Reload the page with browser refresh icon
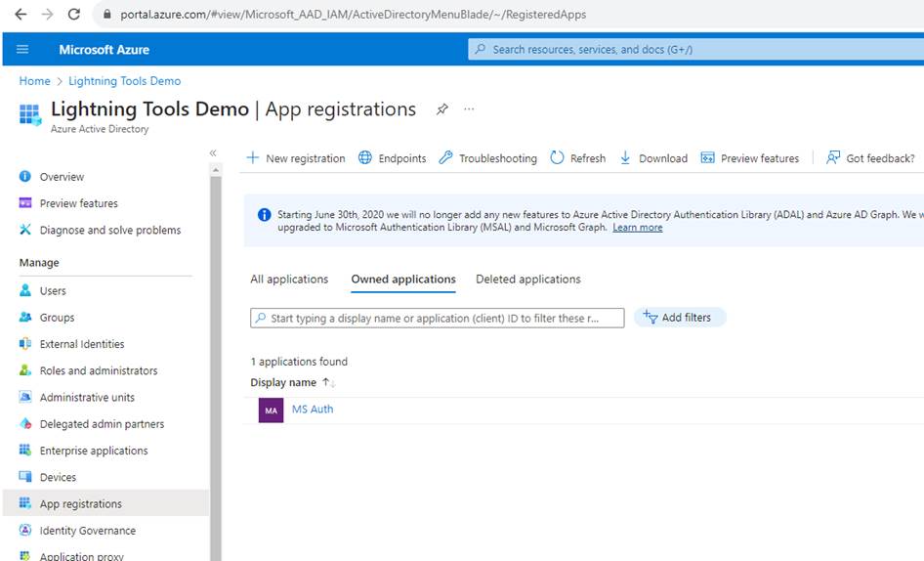This screenshot has width=924, height=561. click(x=73, y=14)
